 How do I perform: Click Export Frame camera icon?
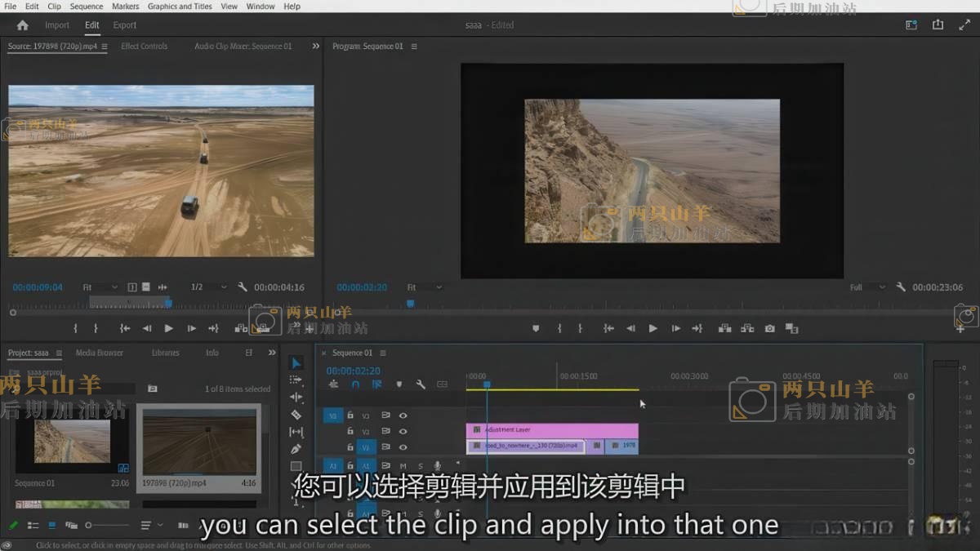pyautogui.click(x=769, y=328)
